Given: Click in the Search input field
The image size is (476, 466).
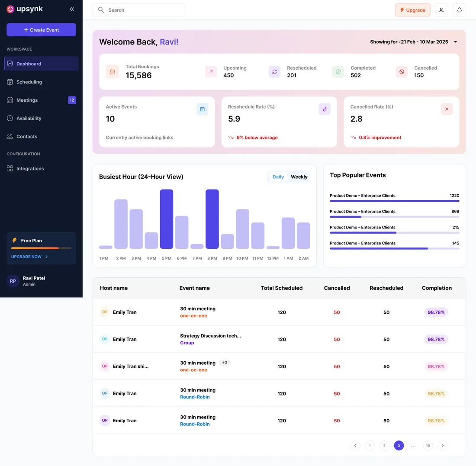Looking at the screenshot, I should pos(139,10).
